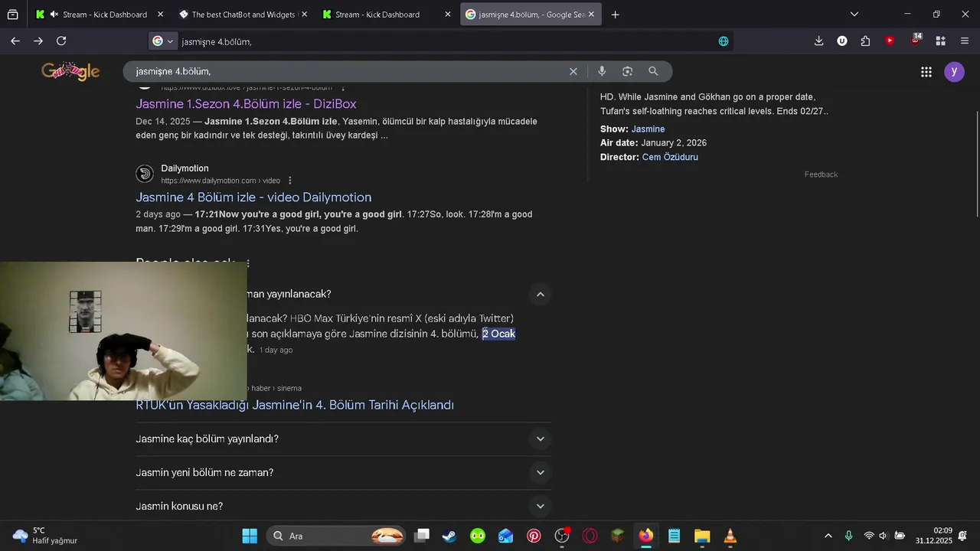Open the Windows Start menu
This screenshot has width=980, height=551.
tap(250, 536)
